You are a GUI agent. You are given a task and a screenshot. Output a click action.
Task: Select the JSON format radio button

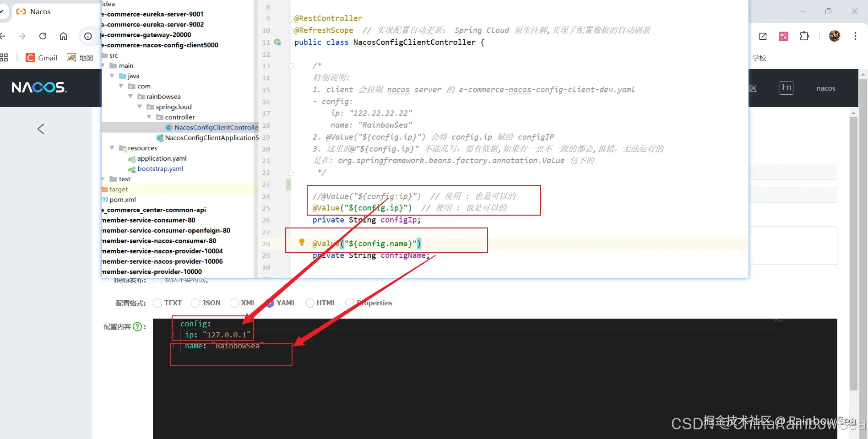click(195, 303)
